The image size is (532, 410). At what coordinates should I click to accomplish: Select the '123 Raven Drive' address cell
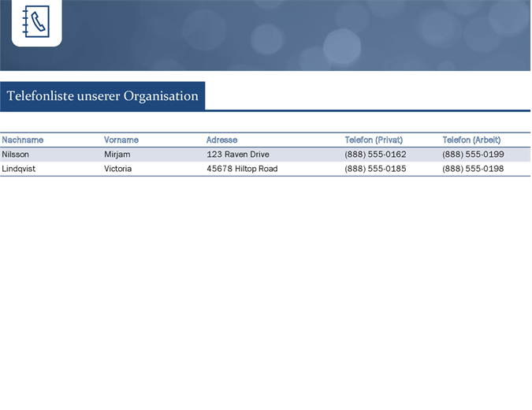point(237,155)
